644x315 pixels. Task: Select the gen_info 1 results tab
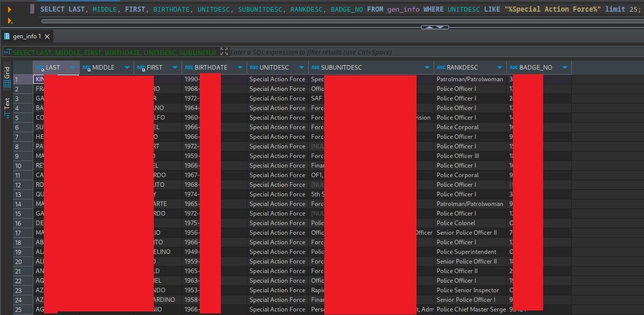(x=27, y=36)
